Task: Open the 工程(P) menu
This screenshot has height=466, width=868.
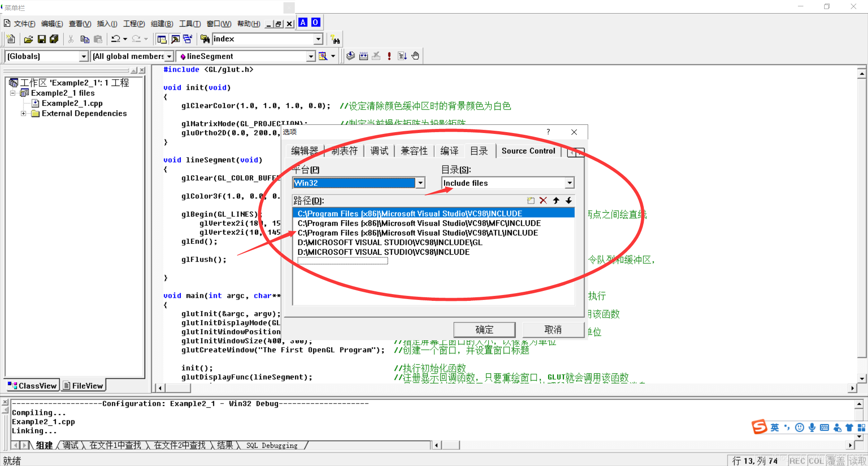Action: 134,24
